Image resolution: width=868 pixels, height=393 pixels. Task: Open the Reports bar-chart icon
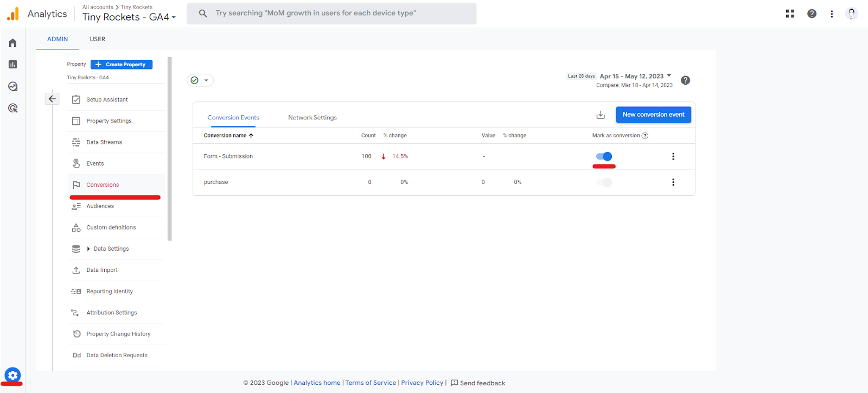(12, 65)
